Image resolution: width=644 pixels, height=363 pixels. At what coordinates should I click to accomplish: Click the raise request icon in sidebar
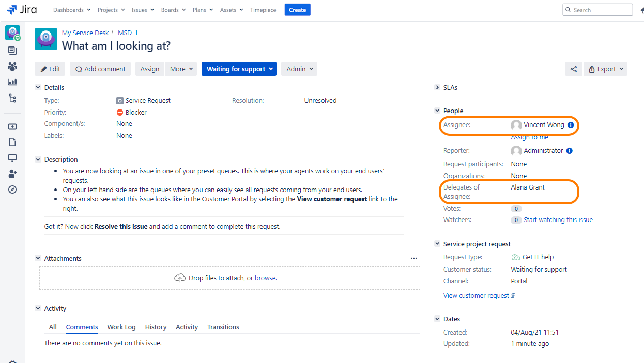[12, 127]
